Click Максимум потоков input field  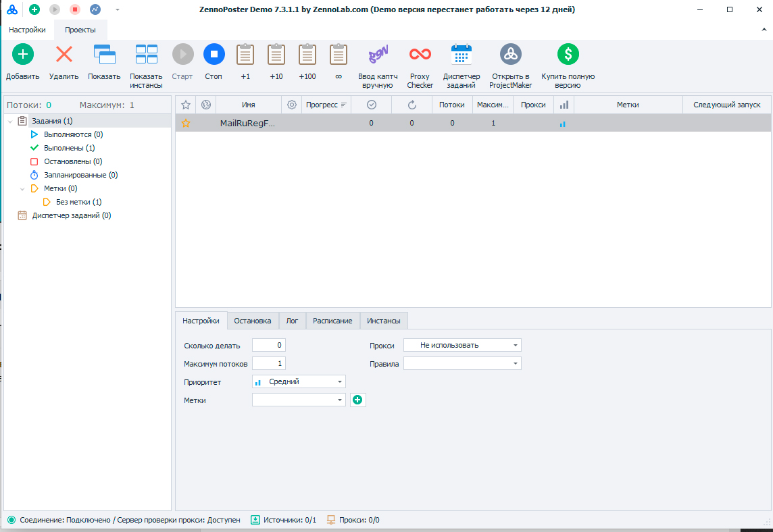[x=269, y=363]
